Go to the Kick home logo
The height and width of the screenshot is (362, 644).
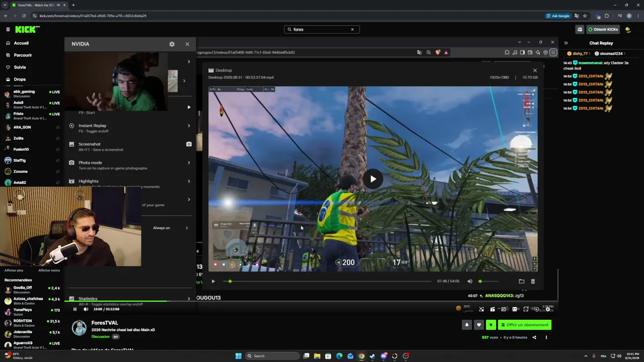click(27, 30)
